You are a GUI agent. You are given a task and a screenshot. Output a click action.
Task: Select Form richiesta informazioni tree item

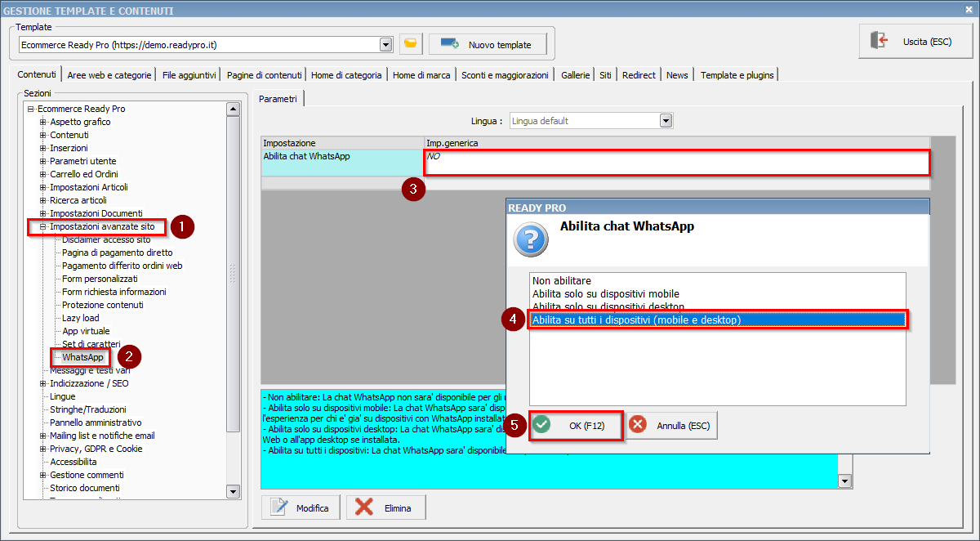tap(114, 292)
